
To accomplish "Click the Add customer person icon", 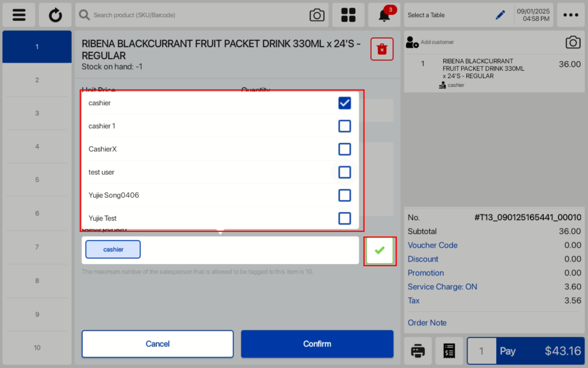I will click(x=412, y=42).
